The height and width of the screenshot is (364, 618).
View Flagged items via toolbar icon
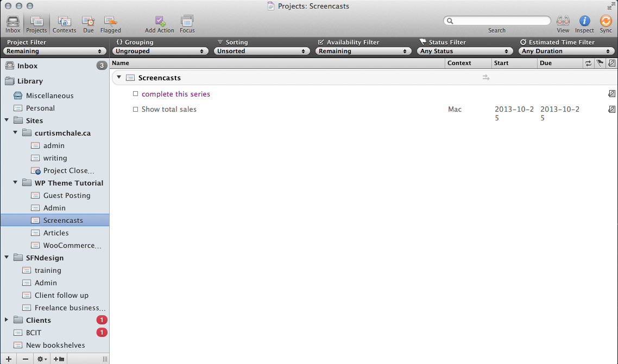110,22
